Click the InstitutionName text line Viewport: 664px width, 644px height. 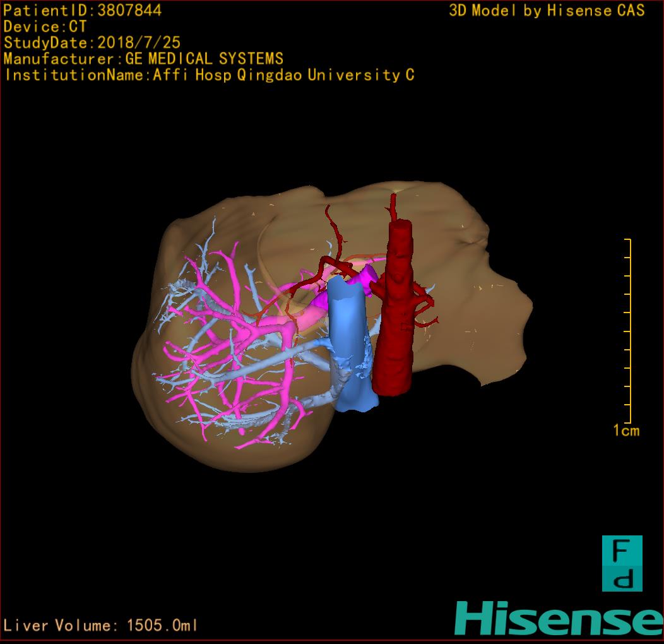[209, 75]
